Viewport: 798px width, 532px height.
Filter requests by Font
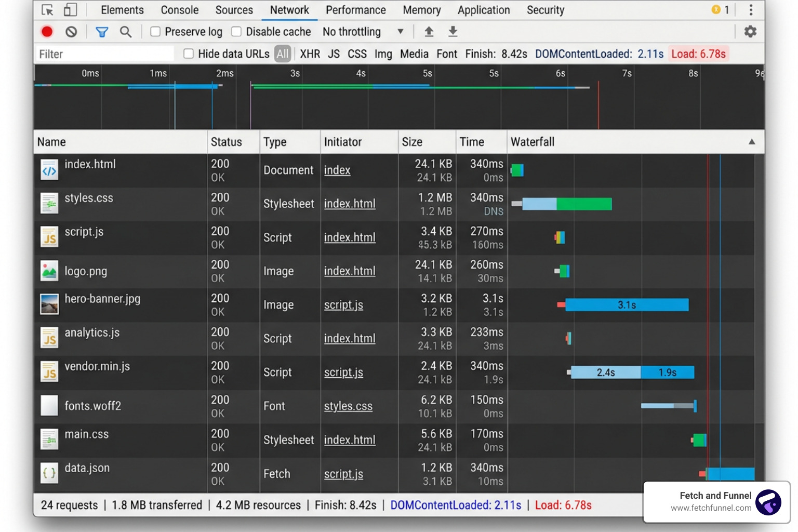point(447,54)
